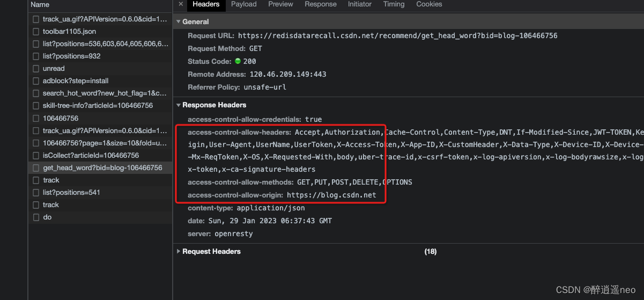Select the isCollect?articleId=106466756 request
Image resolution: width=644 pixels, height=300 pixels.
point(91,156)
